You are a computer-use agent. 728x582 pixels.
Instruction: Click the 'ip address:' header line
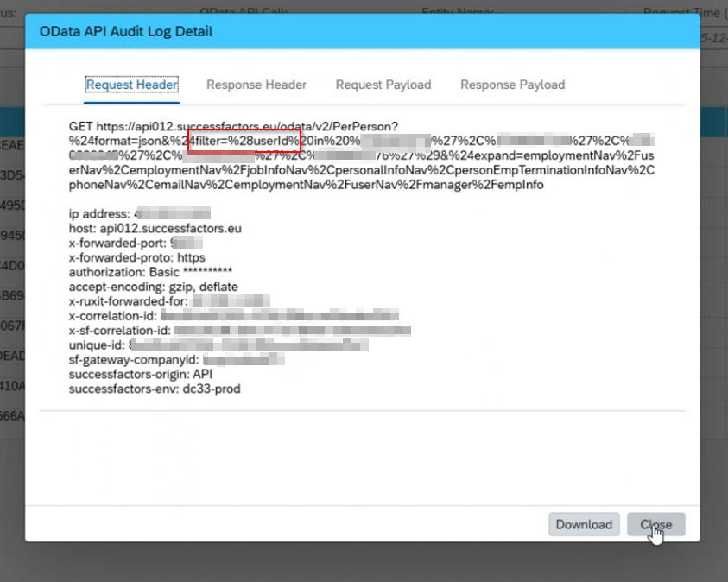[x=140, y=214]
